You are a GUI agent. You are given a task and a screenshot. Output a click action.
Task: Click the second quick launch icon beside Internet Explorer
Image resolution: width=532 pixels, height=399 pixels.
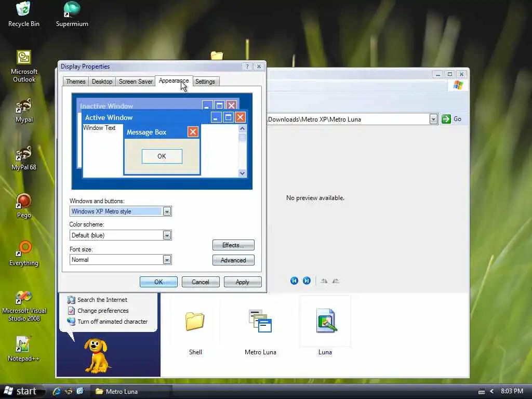click(69, 391)
